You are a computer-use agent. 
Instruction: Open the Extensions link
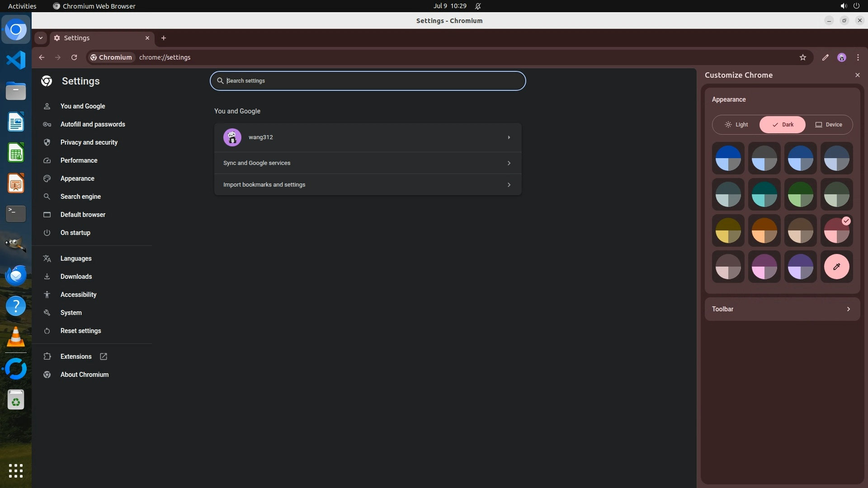(76, 357)
